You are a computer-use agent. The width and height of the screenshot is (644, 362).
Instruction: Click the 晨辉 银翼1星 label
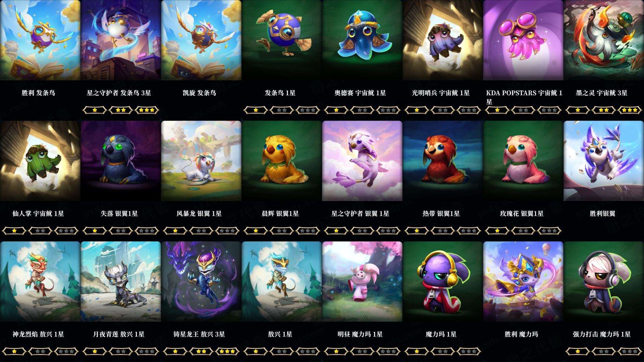(280, 214)
